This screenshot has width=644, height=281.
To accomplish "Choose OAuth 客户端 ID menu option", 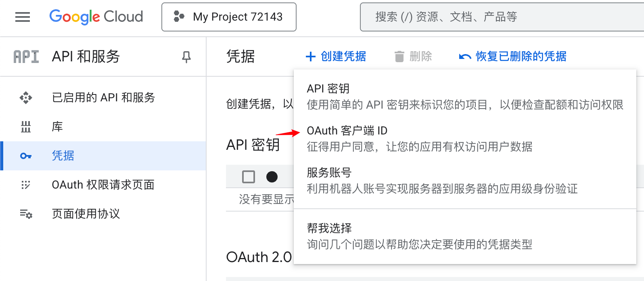I will pyautogui.click(x=465, y=138).
